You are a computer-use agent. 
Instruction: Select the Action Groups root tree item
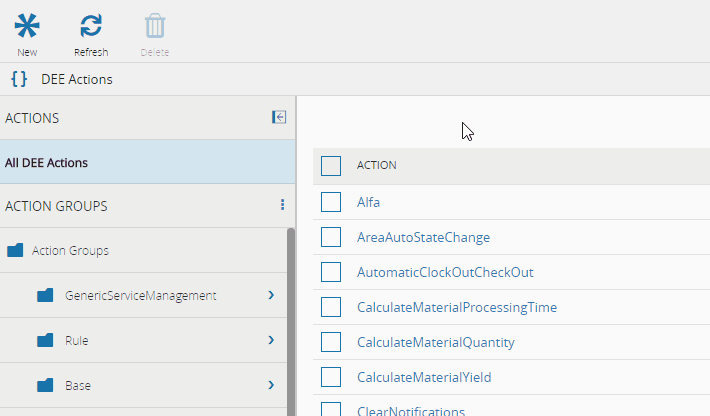[x=144, y=250]
